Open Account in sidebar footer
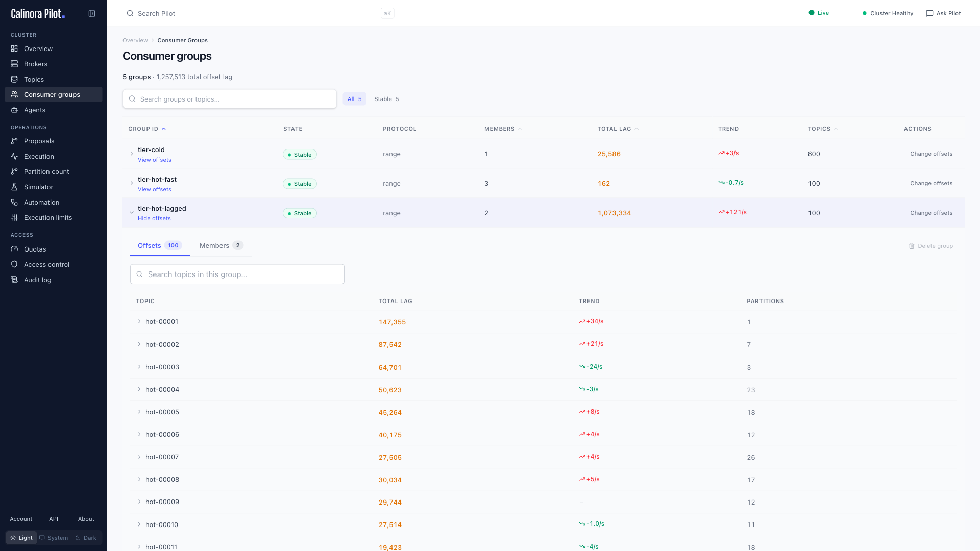The image size is (980, 551). tap(21, 519)
